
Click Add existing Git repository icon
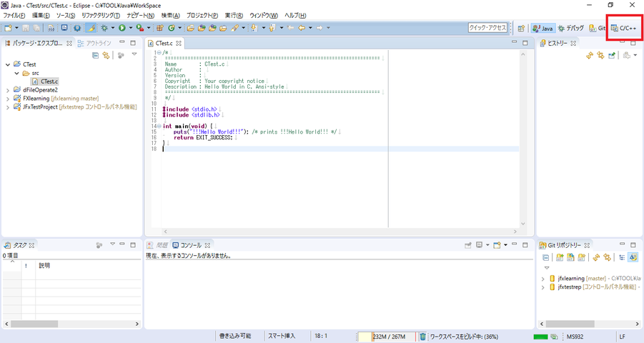(x=560, y=257)
